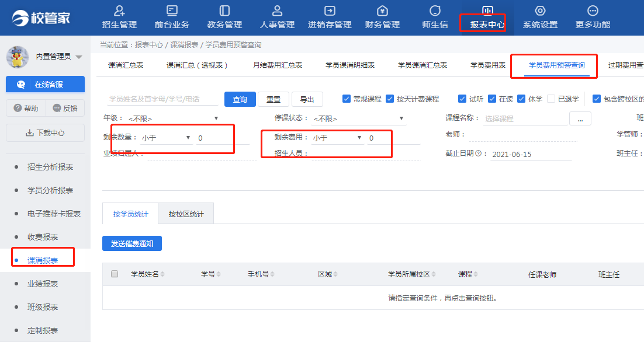Open 课消报表 in sidebar

[x=43, y=260]
